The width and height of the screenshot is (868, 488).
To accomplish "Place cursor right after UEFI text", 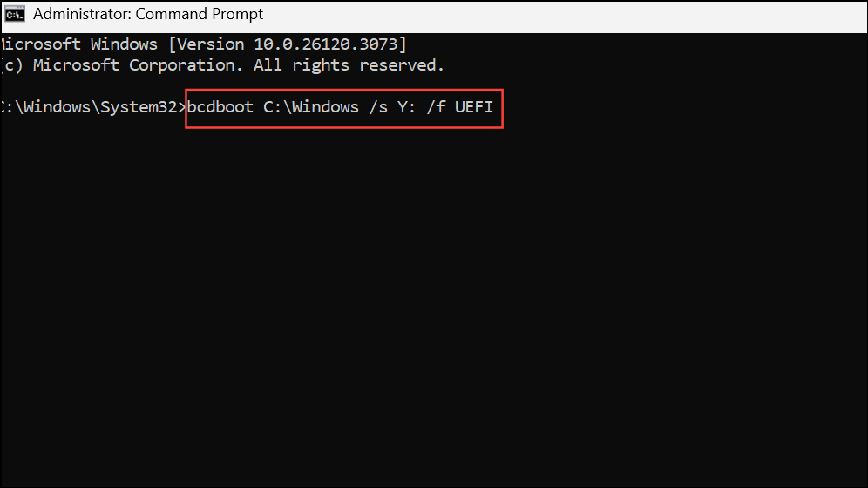I will pos(494,107).
